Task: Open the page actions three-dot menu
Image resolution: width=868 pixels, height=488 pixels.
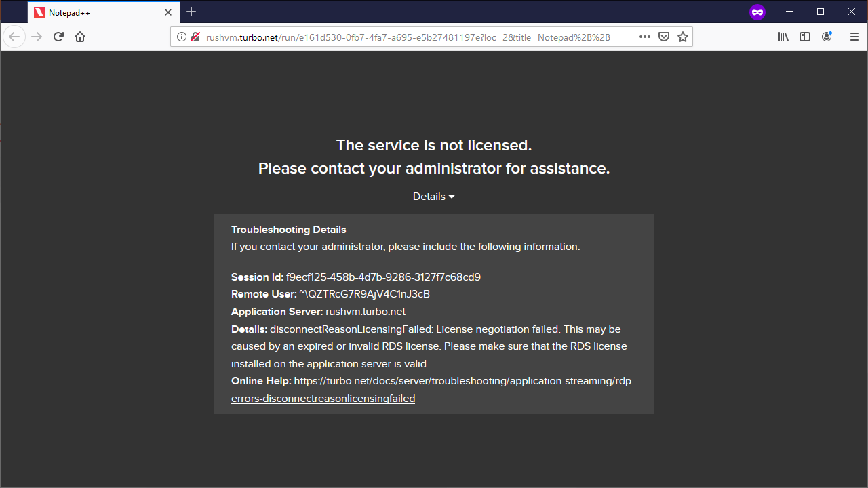Action: coord(645,37)
